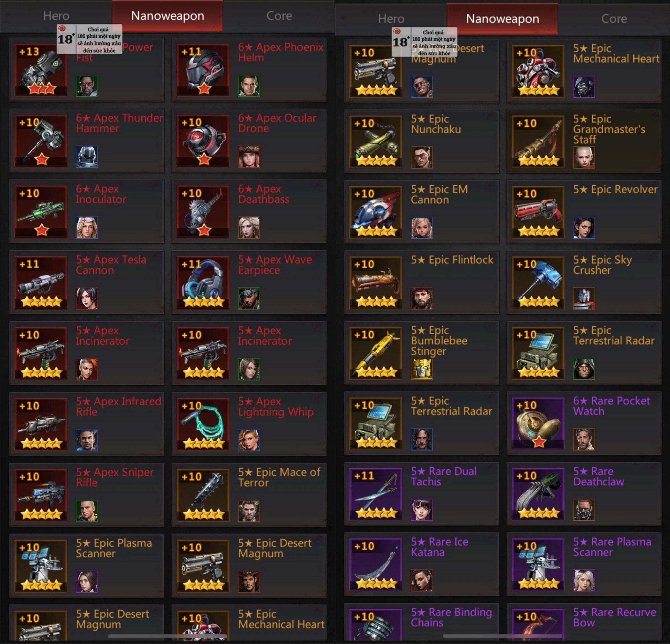Tap the Apex Lightning Whip icon
This screenshot has width=670, height=644.
pyautogui.click(x=203, y=424)
